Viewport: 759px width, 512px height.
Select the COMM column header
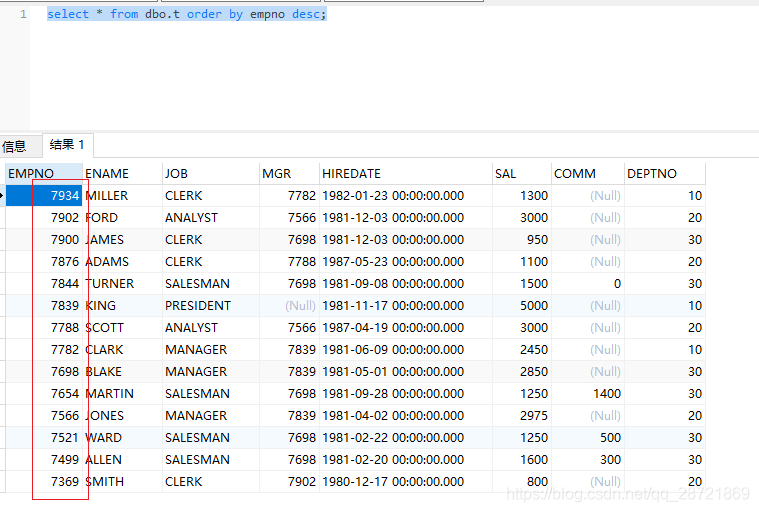[588, 173]
